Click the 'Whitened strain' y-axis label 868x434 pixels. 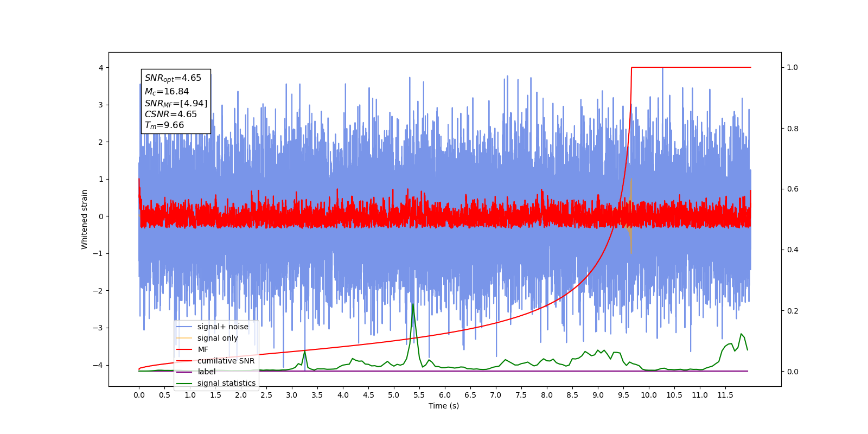(x=84, y=219)
